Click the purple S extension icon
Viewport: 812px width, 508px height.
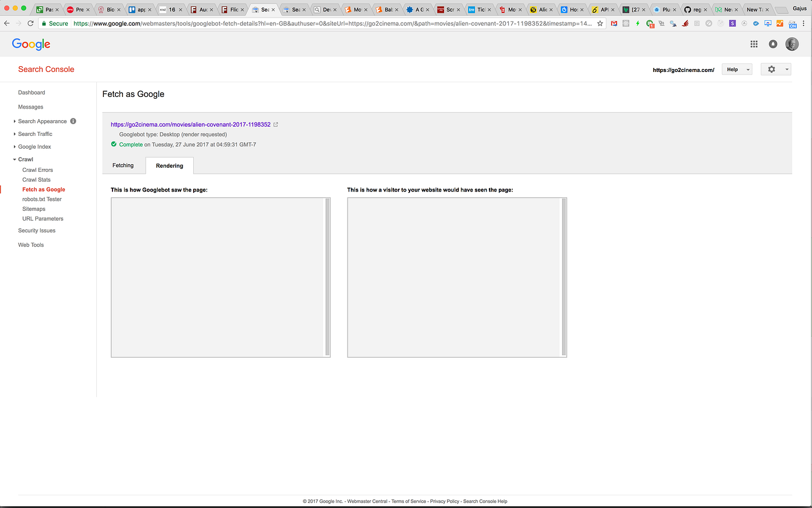[733, 23]
